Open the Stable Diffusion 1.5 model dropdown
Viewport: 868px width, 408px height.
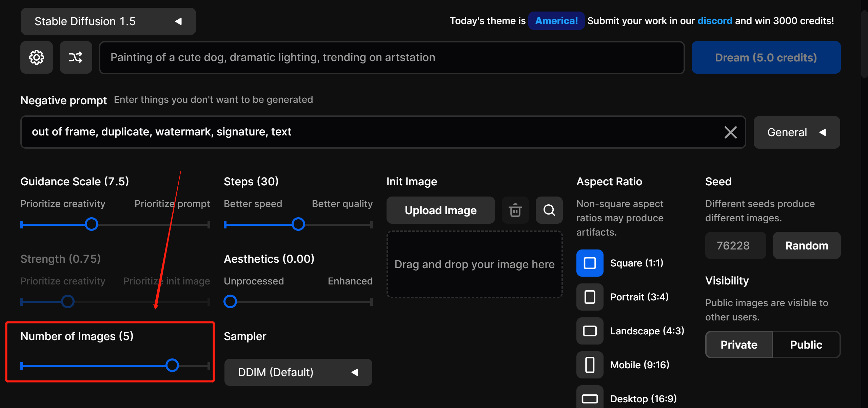coord(108,21)
